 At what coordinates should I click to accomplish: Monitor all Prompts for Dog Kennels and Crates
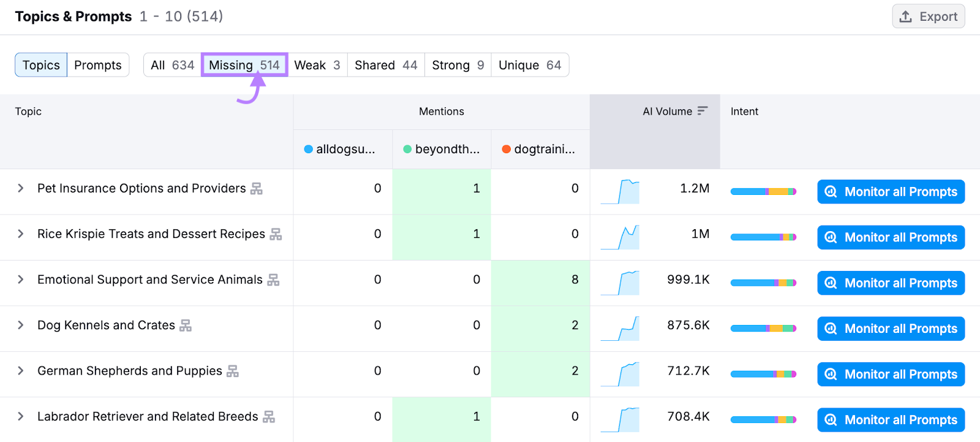(891, 329)
